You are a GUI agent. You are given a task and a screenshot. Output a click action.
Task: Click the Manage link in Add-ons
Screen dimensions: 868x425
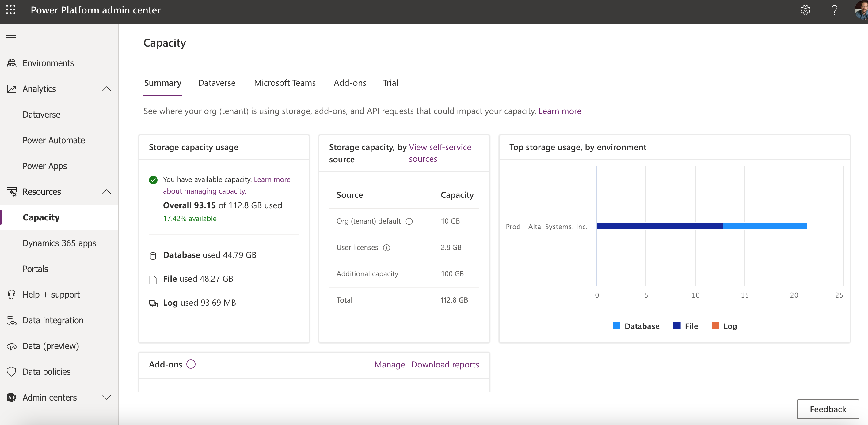pos(390,364)
